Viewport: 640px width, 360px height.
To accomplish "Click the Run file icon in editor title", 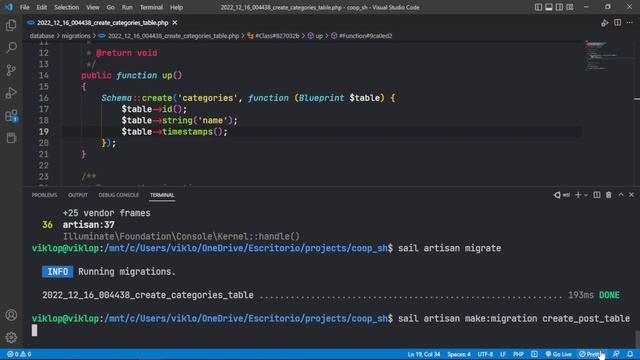I will click(x=604, y=23).
